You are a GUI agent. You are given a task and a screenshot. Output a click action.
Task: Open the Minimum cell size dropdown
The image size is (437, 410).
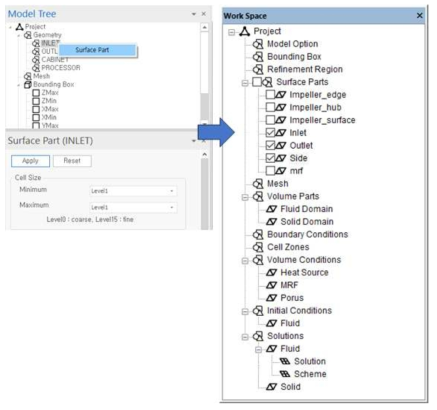(x=133, y=191)
